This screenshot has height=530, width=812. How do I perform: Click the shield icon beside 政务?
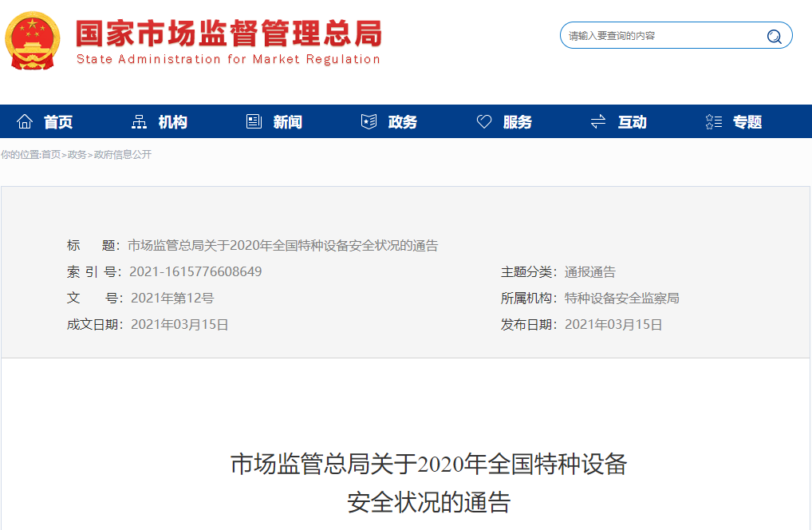coord(369,122)
